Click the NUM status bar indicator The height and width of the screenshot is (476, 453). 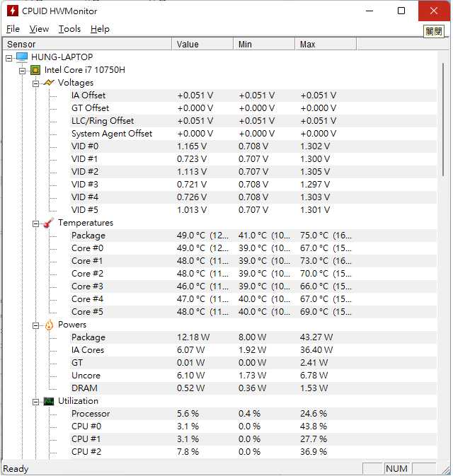(396, 469)
